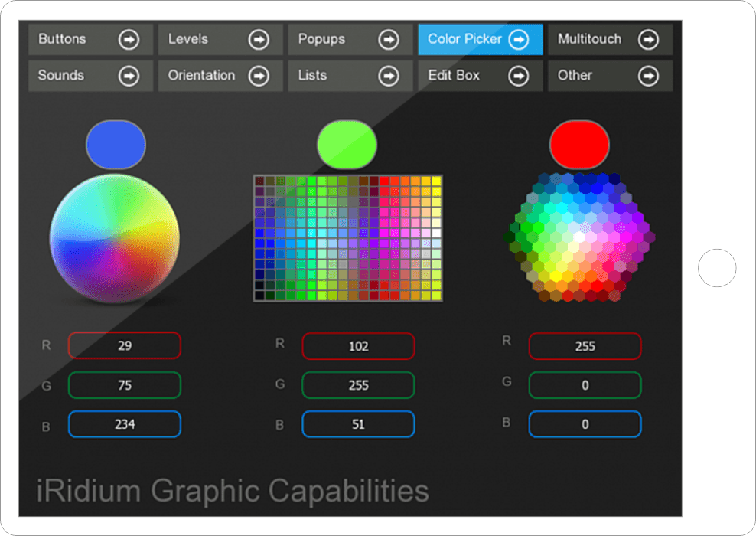Hit the arrow icon on Lists
The height and width of the screenshot is (536, 756).
389,76
